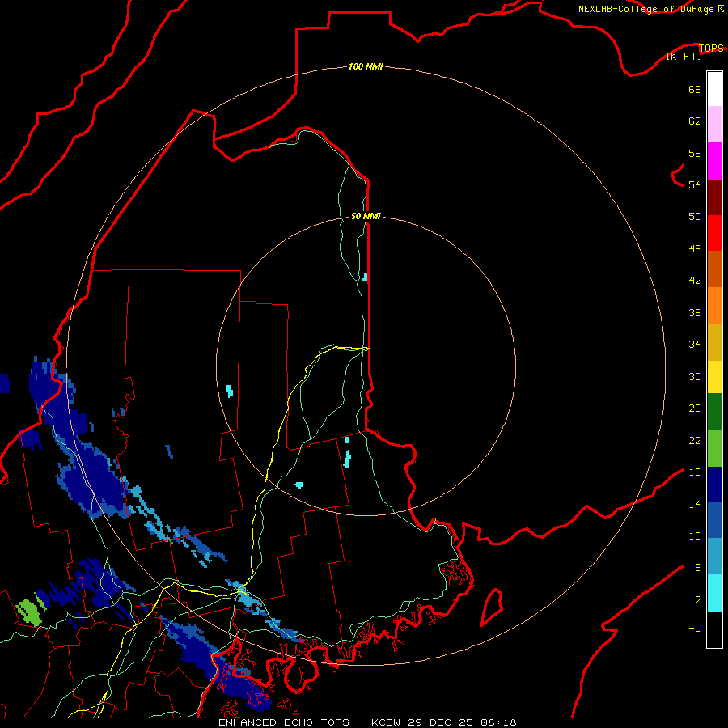728x728 pixels.
Task: Click the TOPS legend title
Action: [x=711, y=48]
